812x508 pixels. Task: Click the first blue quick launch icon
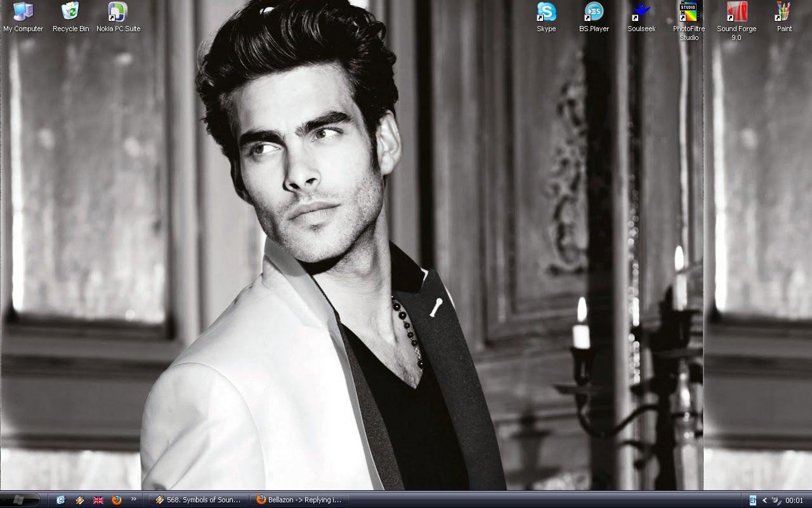[x=61, y=500]
